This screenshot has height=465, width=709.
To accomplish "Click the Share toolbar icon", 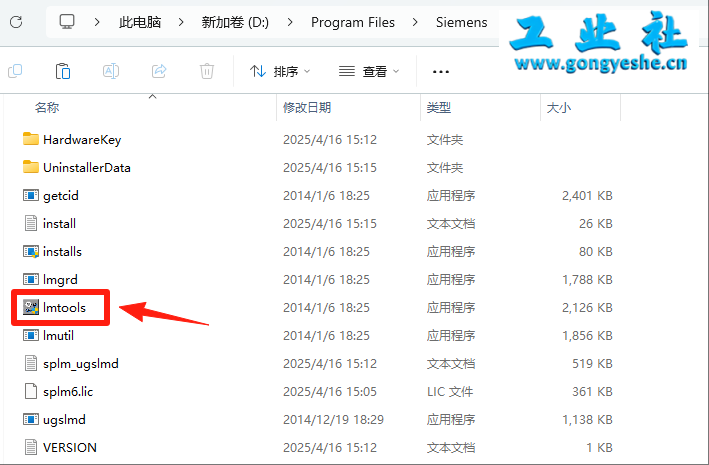I will (159, 71).
